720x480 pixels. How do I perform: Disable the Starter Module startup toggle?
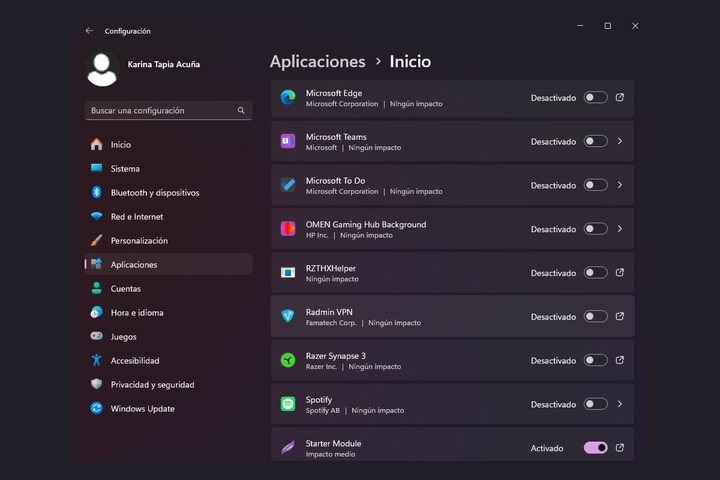595,448
